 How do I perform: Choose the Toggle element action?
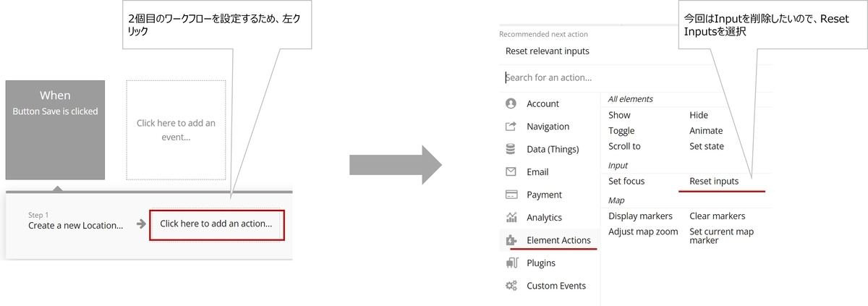tap(621, 131)
